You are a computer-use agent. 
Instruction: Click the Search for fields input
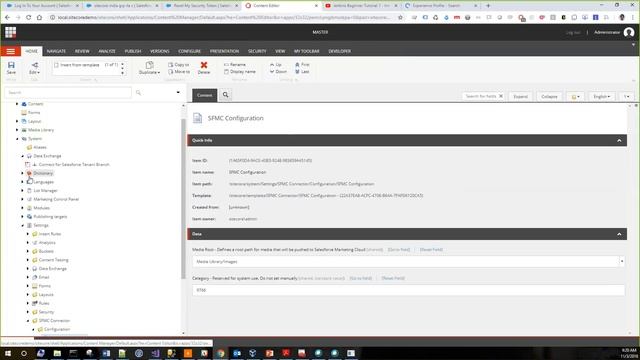point(481,96)
